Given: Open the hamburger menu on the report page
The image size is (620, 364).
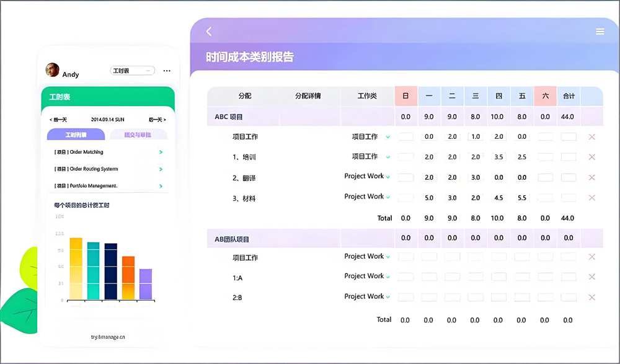Looking at the screenshot, I should pyautogui.click(x=600, y=31).
